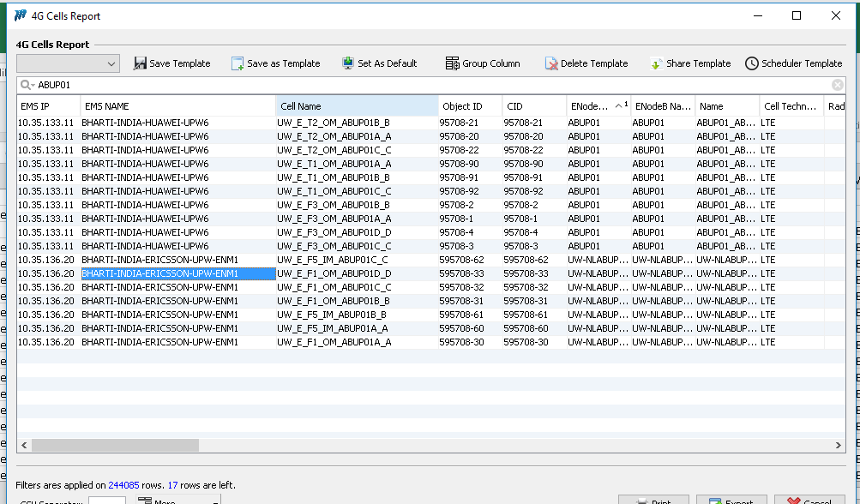The width and height of the screenshot is (860, 504).
Task: Click the Group Column icon
Action: [x=452, y=63]
